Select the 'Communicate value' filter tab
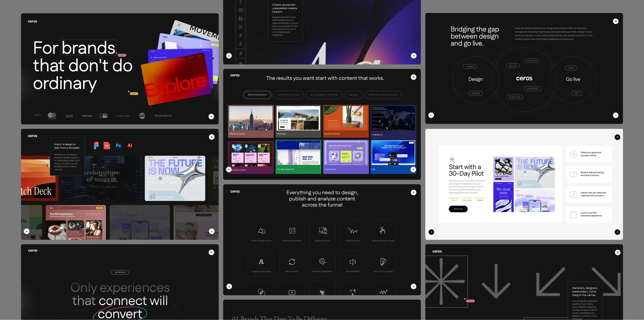The height and width of the screenshot is (320, 644). click(288, 95)
